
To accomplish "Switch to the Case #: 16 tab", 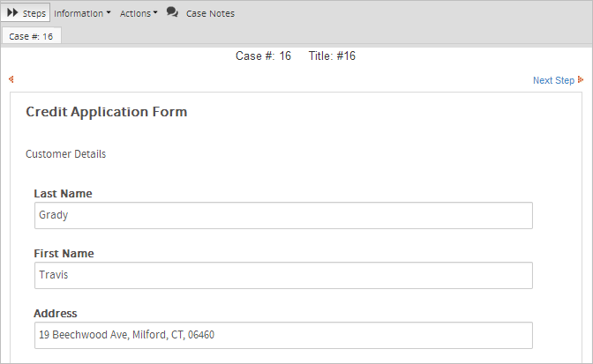I will click(31, 36).
